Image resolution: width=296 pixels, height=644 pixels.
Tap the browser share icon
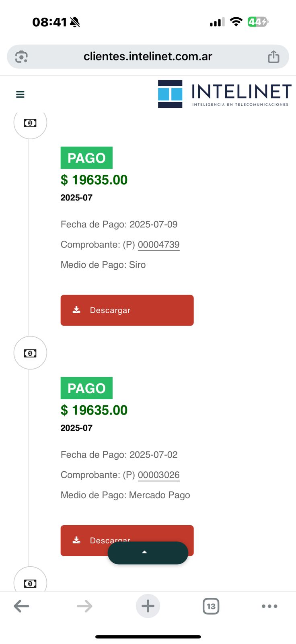273,57
